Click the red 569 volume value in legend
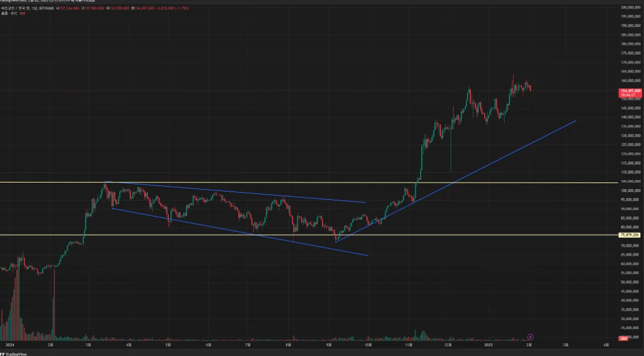This screenshot has width=644, height=356. point(23,14)
